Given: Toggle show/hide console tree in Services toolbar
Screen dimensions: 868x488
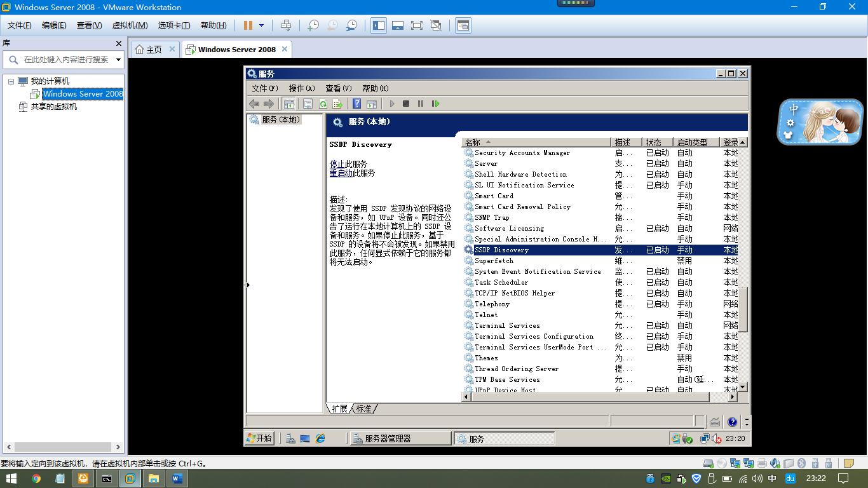Looking at the screenshot, I should pyautogui.click(x=288, y=104).
